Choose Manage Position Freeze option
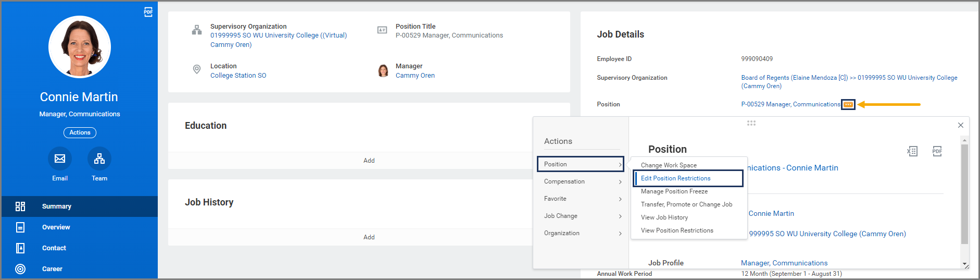The width and height of the screenshot is (980, 280). click(x=674, y=191)
